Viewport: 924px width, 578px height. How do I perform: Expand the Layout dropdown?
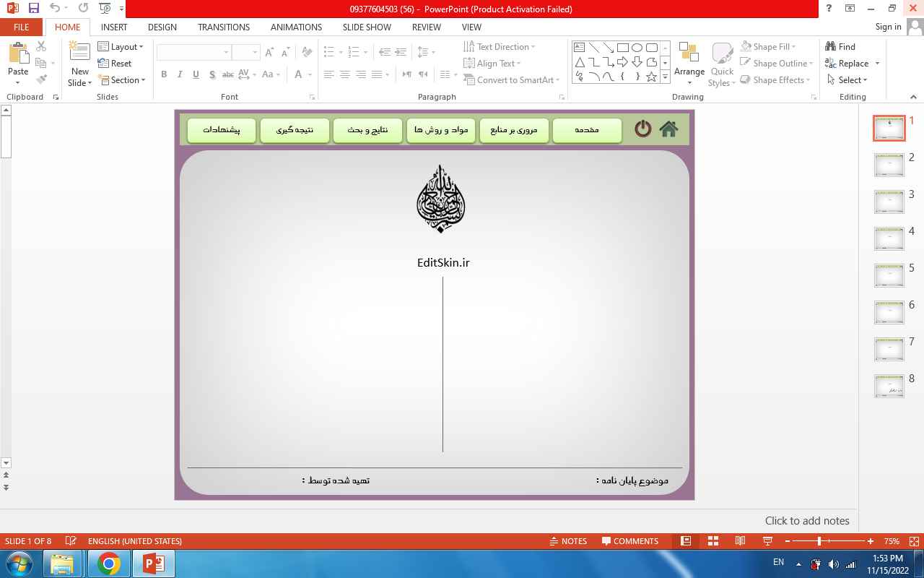pyautogui.click(x=121, y=46)
